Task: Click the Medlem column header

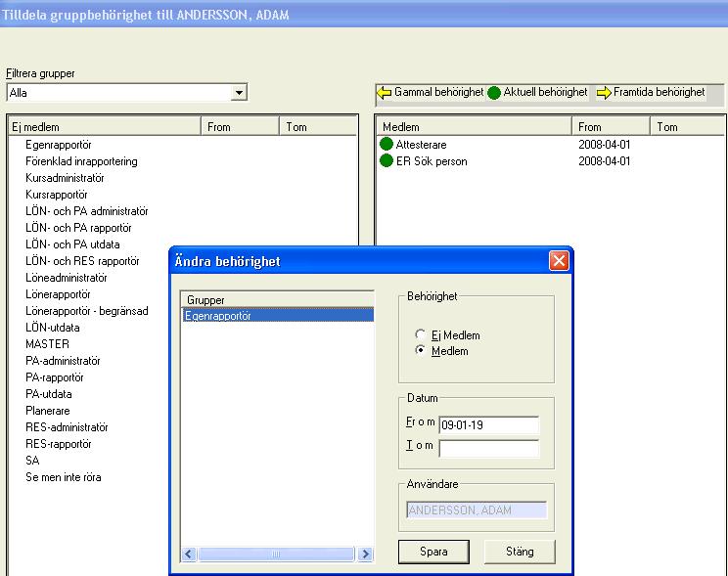Action: (x=474, y=127)
